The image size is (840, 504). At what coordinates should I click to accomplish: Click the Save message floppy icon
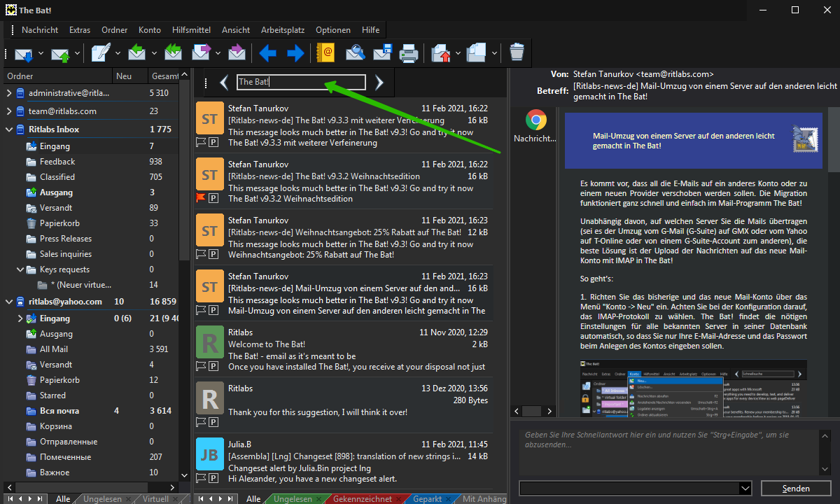click(x=381, y=52)
